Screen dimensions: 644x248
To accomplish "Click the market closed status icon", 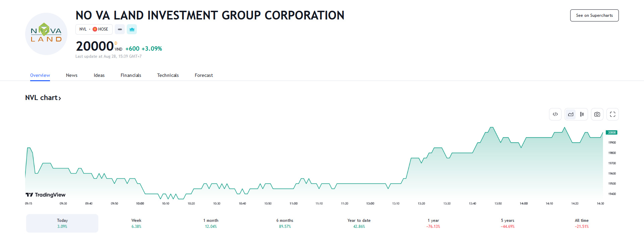I will (120, 30).
